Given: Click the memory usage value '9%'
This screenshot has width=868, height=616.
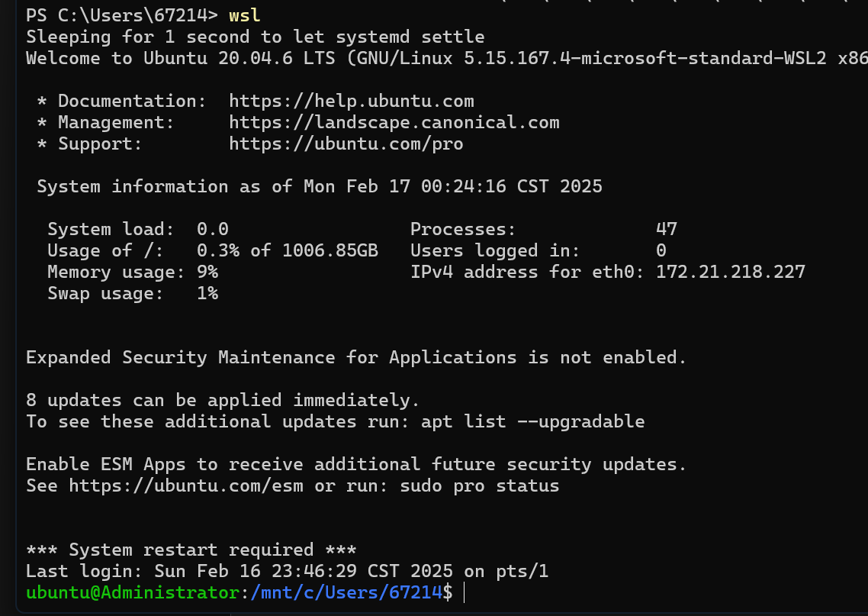Looking at the screenshot, I should click(x=207, y=273).
